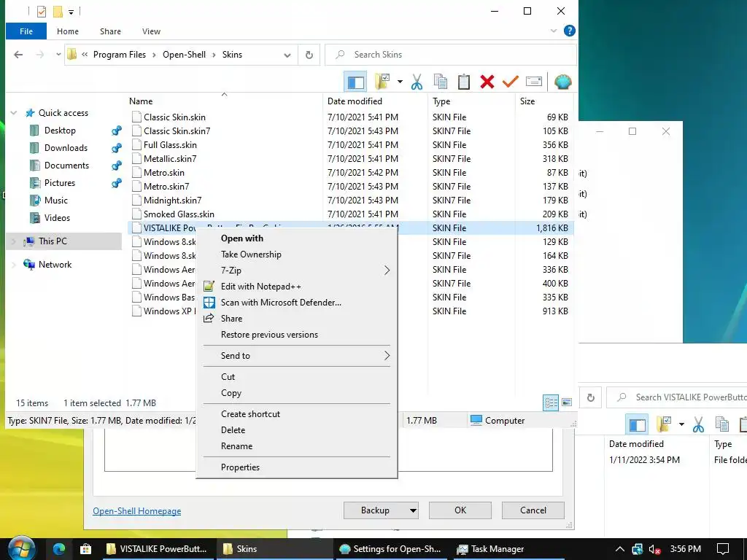Sort by Date modified column in Skins window
The image size is (747, 560).
[x=355, y=101]
